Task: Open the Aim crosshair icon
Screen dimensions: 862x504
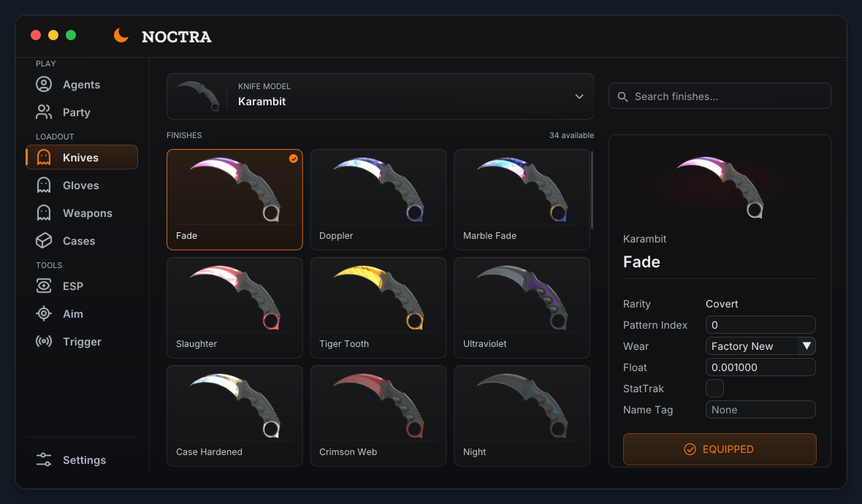Action: coord(44,314)
